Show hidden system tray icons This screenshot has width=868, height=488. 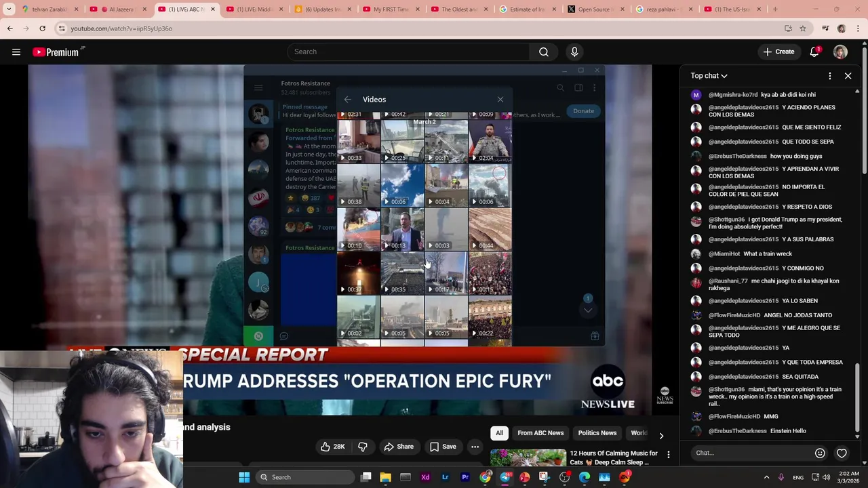click(767, 477)
